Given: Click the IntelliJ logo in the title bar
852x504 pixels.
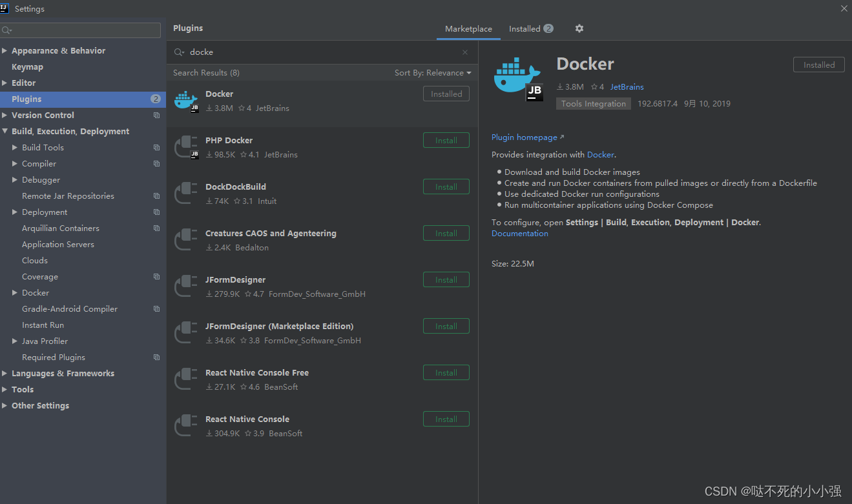Looking at the screenshot, I should pos(5,8).
